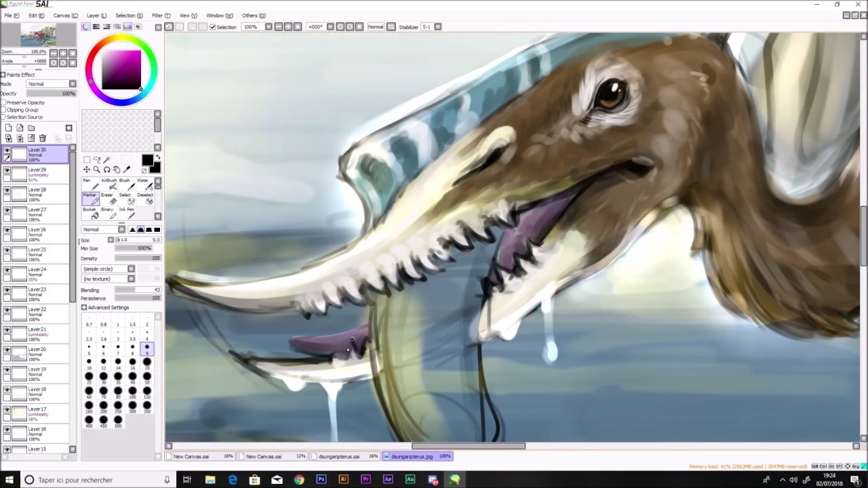868x488 pixels.
Task: Adjust the Blending slider
Action: 138,290
